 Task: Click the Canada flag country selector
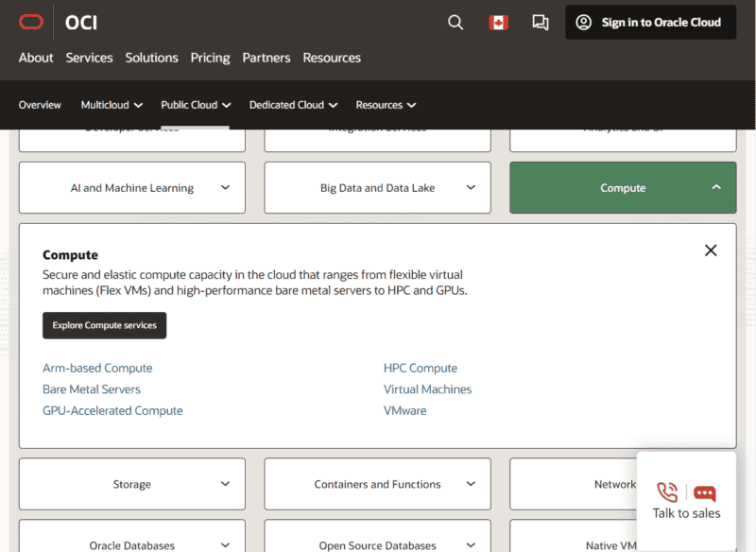pos(497,22)
